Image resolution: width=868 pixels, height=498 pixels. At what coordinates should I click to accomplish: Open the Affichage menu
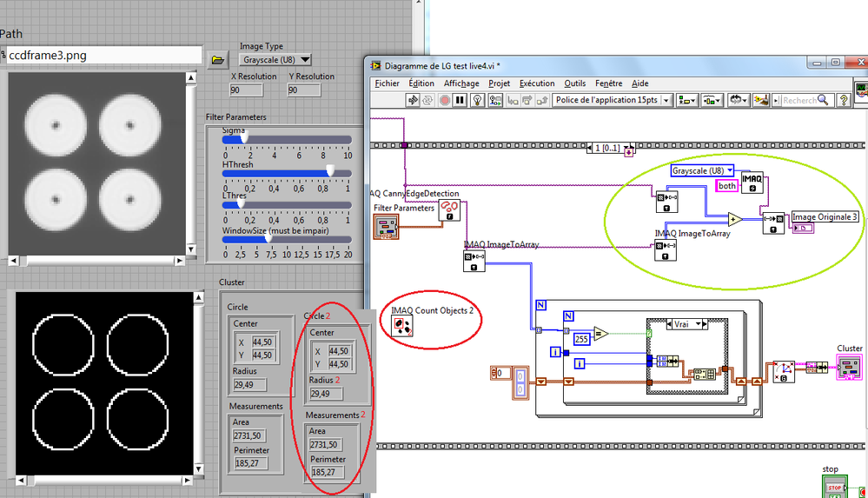[x=461, y=83]
